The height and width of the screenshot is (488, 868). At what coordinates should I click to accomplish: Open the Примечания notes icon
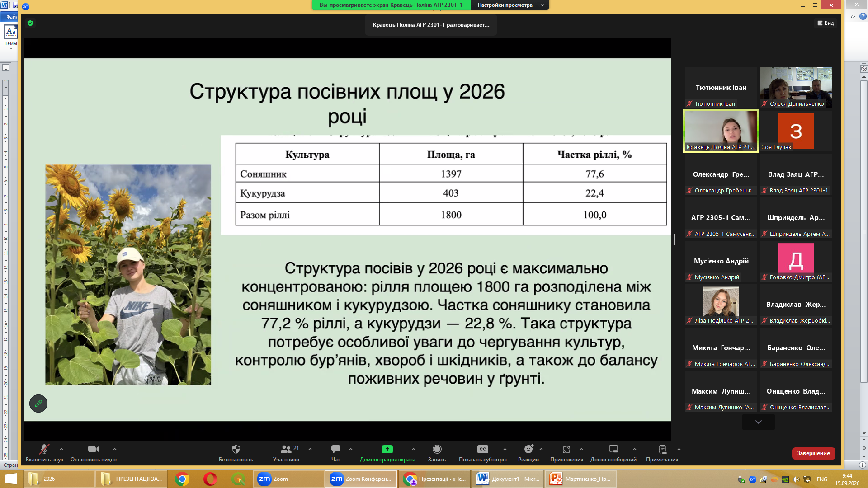pyautogui.click(x=662, y=449)
